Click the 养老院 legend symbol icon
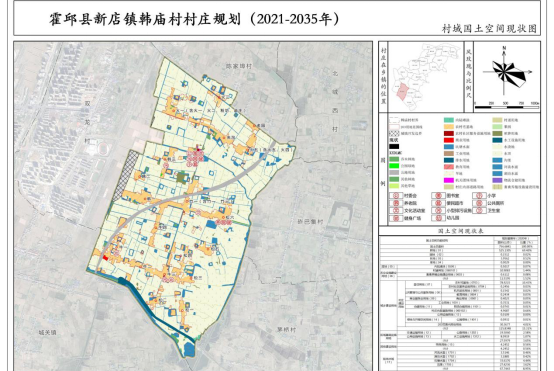This screenshot has width=554, height=371. pyautogui.click(x=396, y=203)
